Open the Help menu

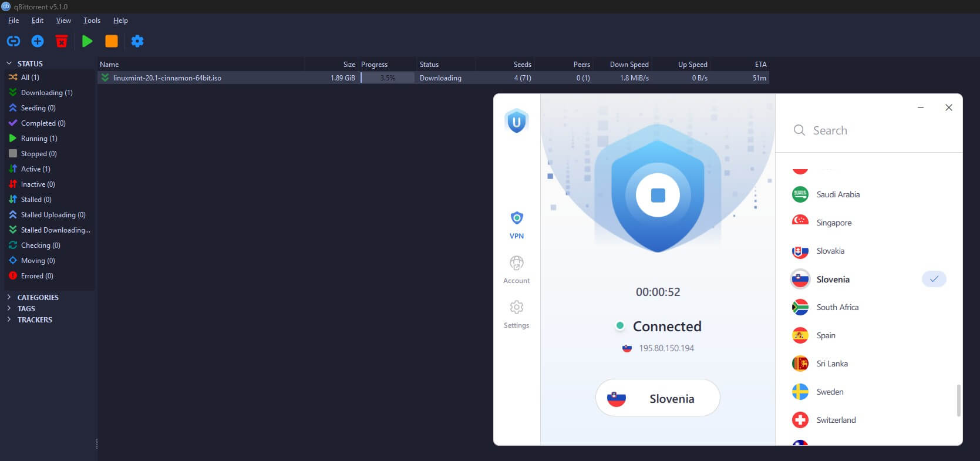pos(120,21)
